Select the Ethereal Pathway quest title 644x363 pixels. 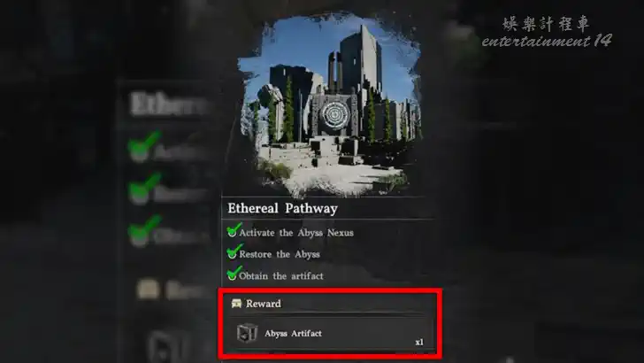(x=282, y=208)
